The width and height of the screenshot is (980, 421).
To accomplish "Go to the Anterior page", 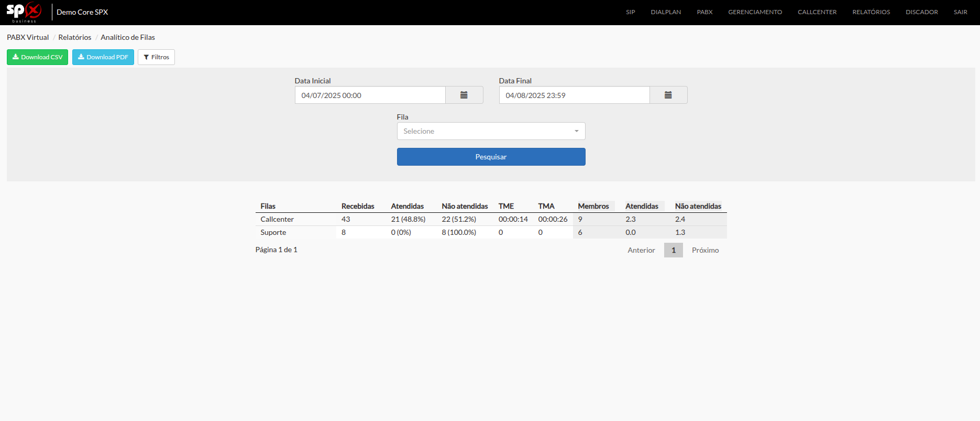I will click(x=641, y=250).
